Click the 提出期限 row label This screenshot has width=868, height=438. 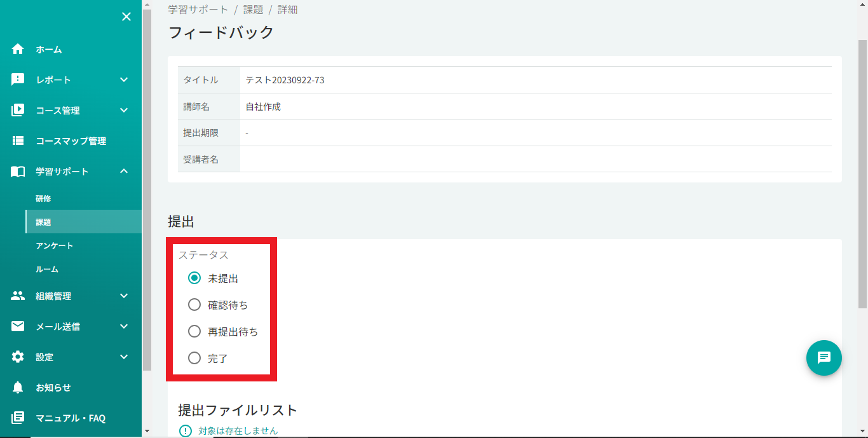pyautogui.click(x=201, y=133)
